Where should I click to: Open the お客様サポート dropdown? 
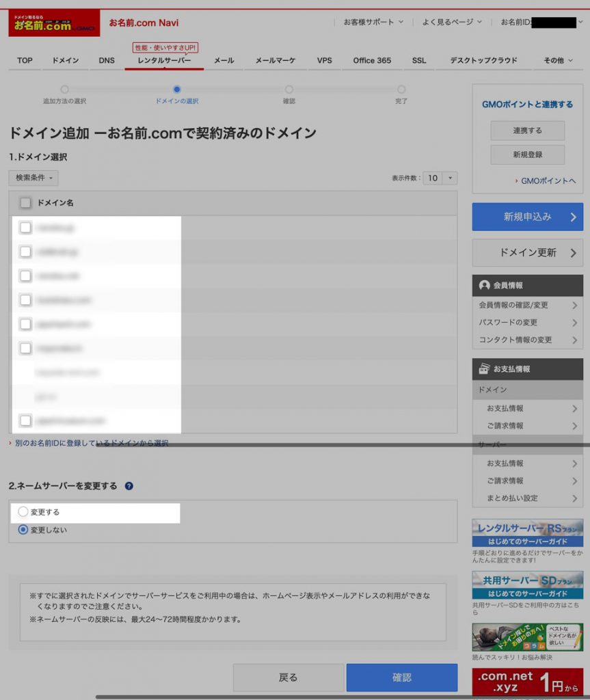(373, 22)
